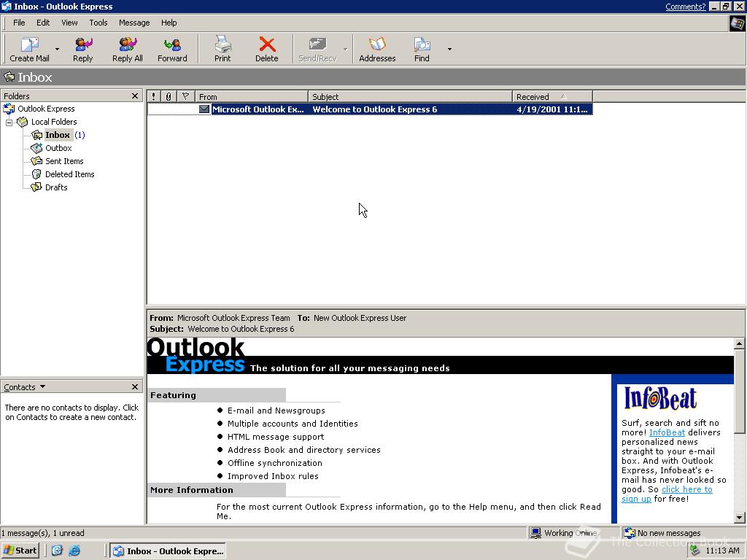The height and width of the screenshot is (560, 747).
Task: Click the received date 4/19/2001 cell
Action: click(x=552, y=109)
